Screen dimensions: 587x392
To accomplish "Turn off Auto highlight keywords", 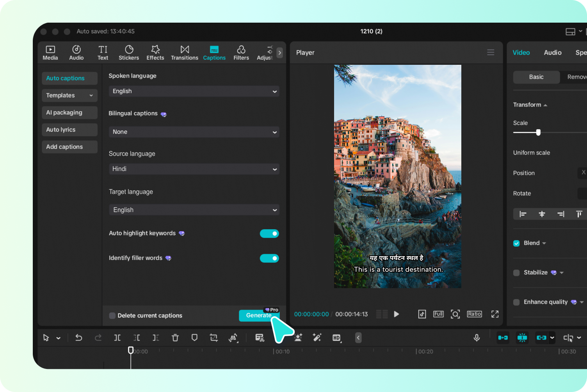I will 269,233.
